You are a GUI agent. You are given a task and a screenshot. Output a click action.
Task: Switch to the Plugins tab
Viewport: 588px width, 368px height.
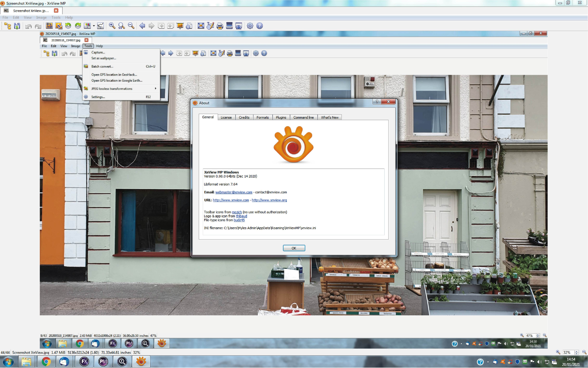[281, 117]
